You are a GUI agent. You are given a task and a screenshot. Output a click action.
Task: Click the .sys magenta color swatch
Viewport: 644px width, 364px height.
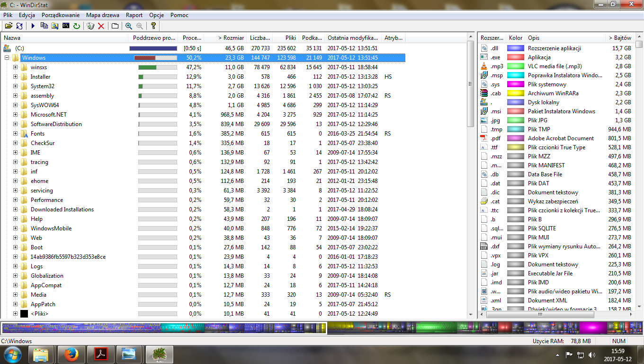[515, 84]
